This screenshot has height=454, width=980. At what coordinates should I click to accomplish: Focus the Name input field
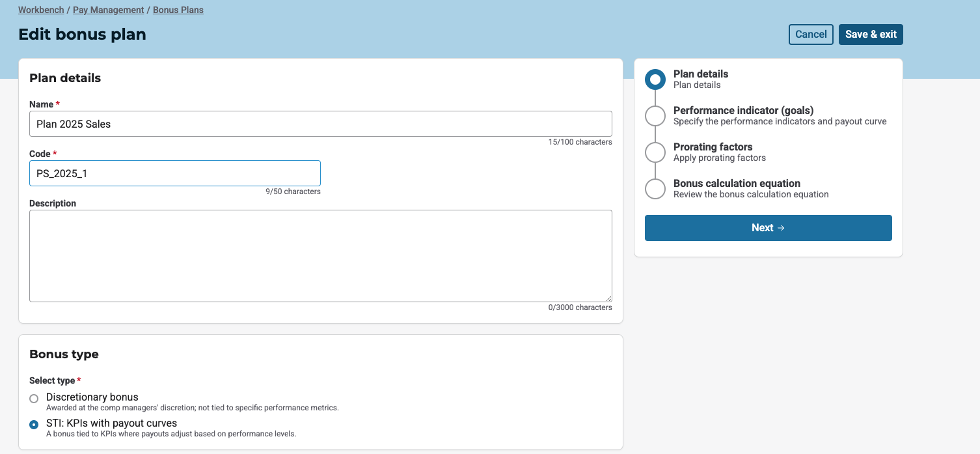[x=320, y=124]
